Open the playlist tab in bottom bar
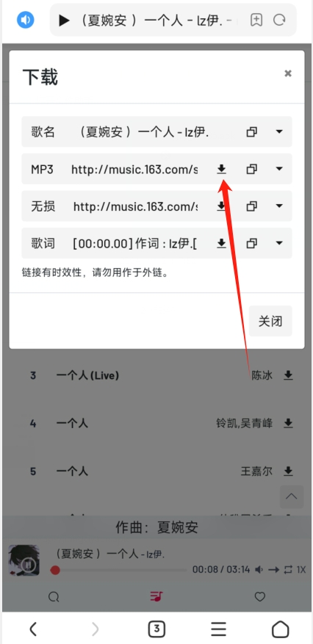313x644 pixels. 156,596
